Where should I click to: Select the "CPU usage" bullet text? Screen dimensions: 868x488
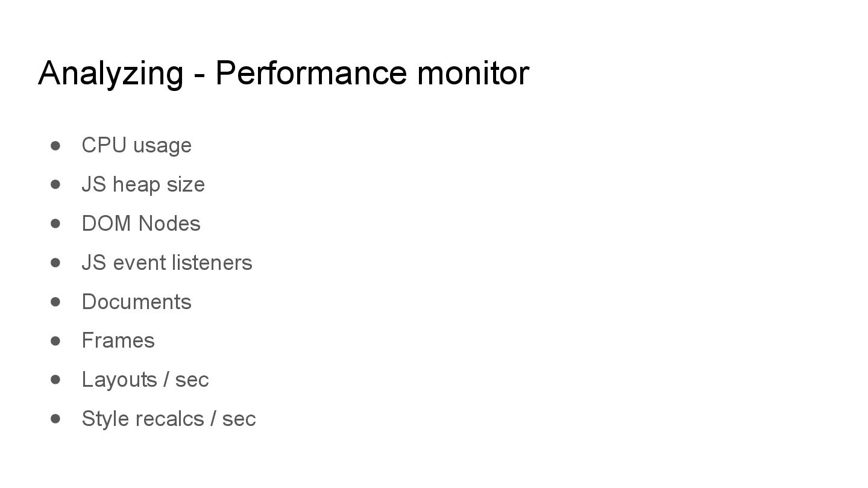point(136,145)
